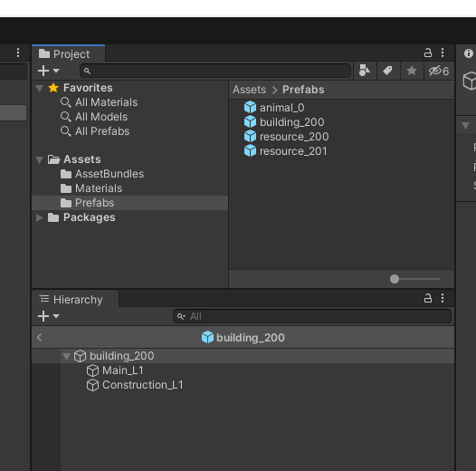Lock the Hierarchy panel
The width and height of the screenshot is (476, 471).
(x=428, y=298)
